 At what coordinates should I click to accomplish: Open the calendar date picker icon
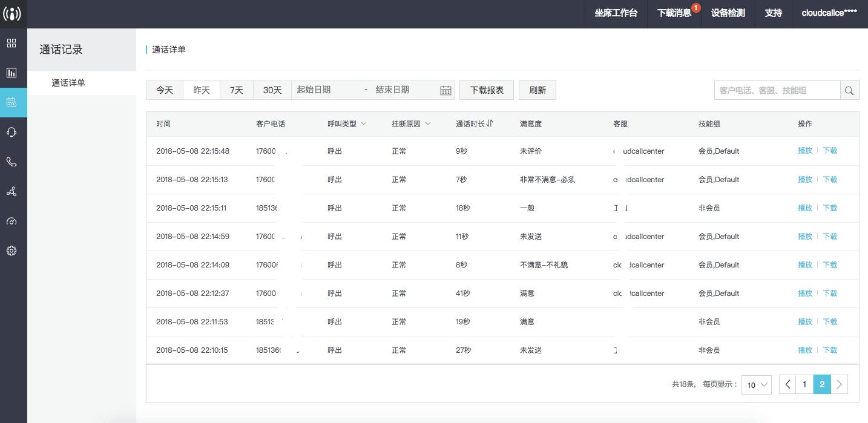point(446,90)
